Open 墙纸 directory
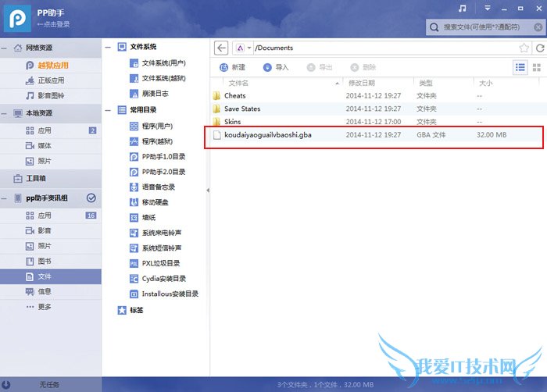This screenshot has width=547, height=392. click(x=143, y=218)
